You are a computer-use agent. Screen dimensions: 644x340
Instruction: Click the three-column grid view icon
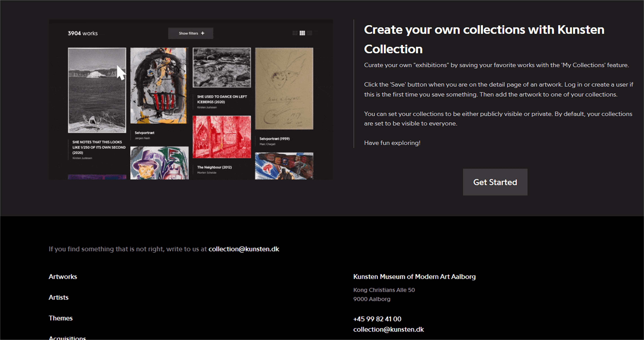point(302,33)
